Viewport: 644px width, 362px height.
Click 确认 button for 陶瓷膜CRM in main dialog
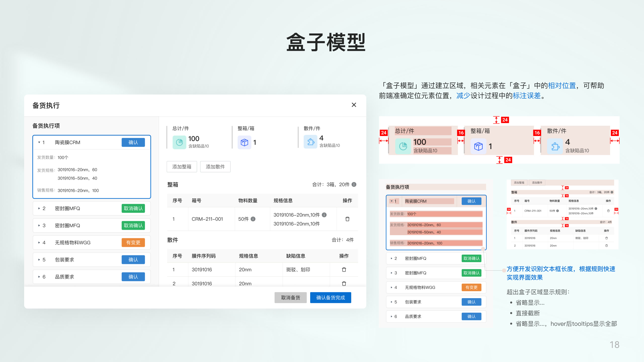coord(133,142)
